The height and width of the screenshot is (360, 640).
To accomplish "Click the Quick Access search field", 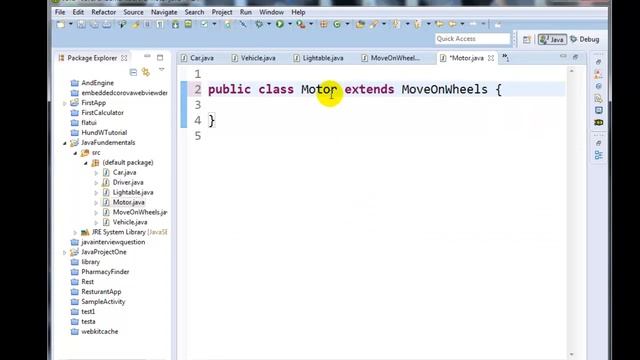I will pyautogui.click(x=473, y=39).
